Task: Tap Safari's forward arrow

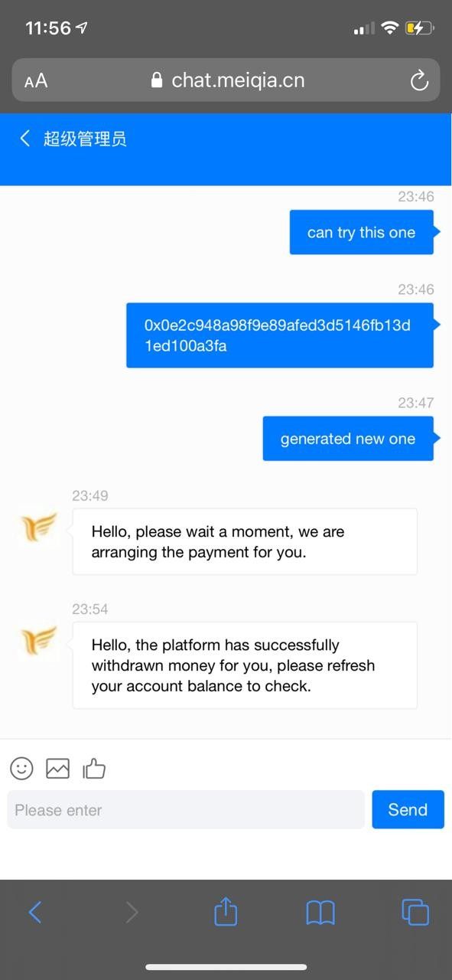Action: [x=132, y=912]
